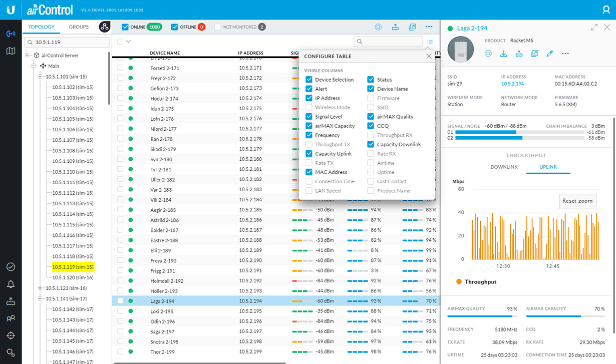
Task: Uncheck the airMAX Quality column checkbox
Action: coord(371,117)
